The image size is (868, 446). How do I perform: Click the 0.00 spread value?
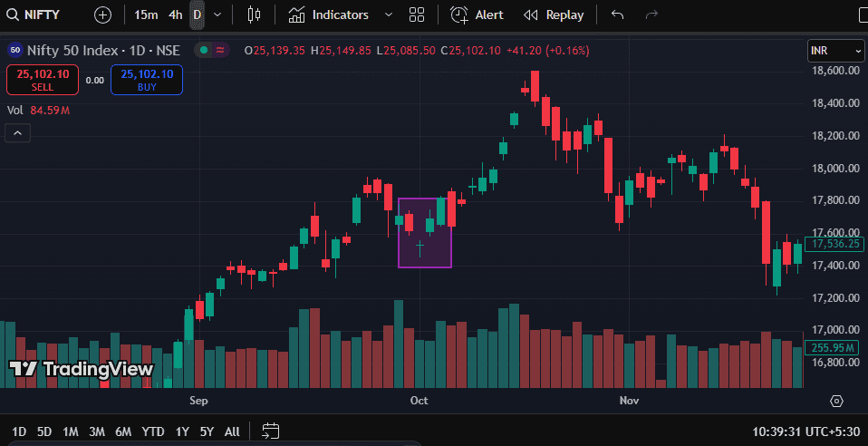(94, 81)
